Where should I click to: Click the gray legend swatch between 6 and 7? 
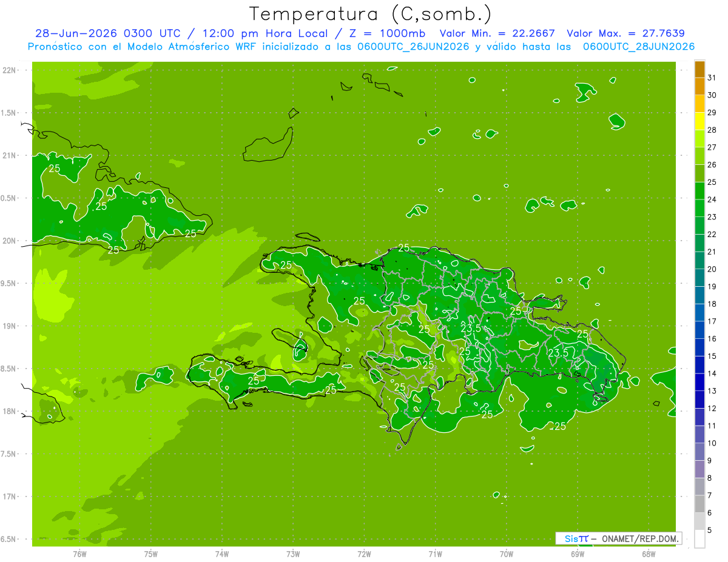click(699, 504)
